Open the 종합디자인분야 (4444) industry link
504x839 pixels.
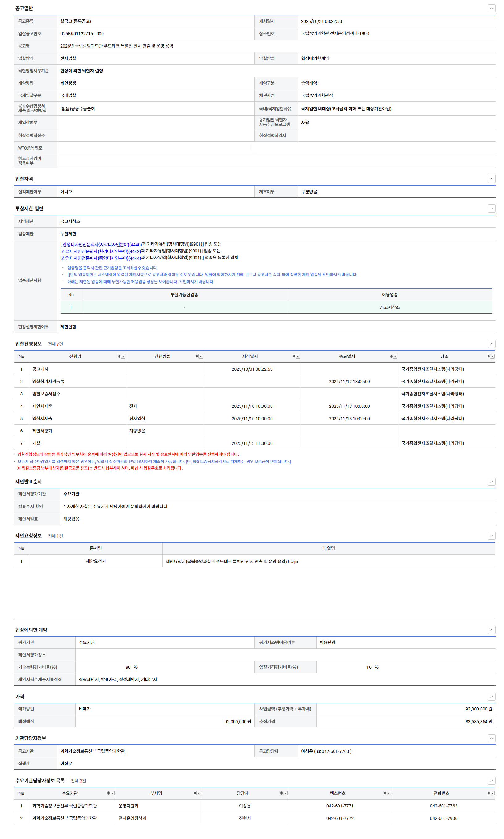point(101,258)
